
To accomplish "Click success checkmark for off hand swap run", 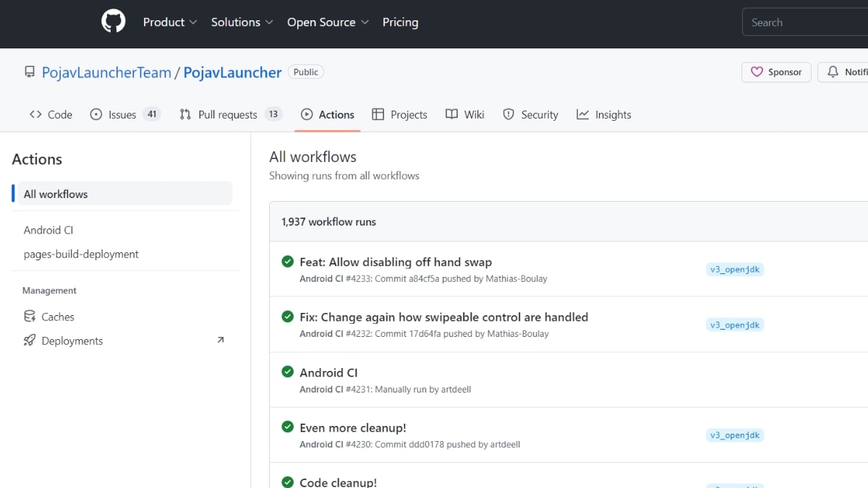I will (287, 262).
